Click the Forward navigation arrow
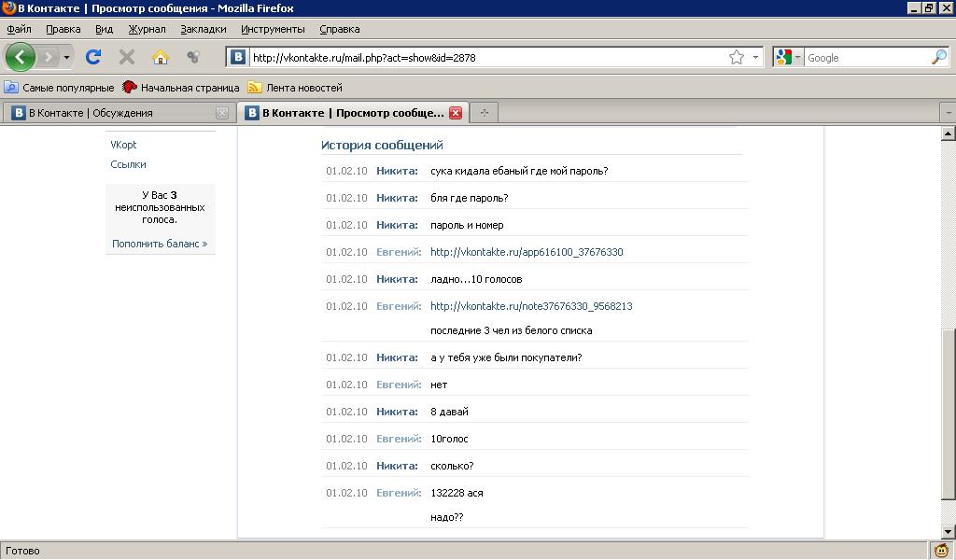The image size is (956, 560). point(49,57)
